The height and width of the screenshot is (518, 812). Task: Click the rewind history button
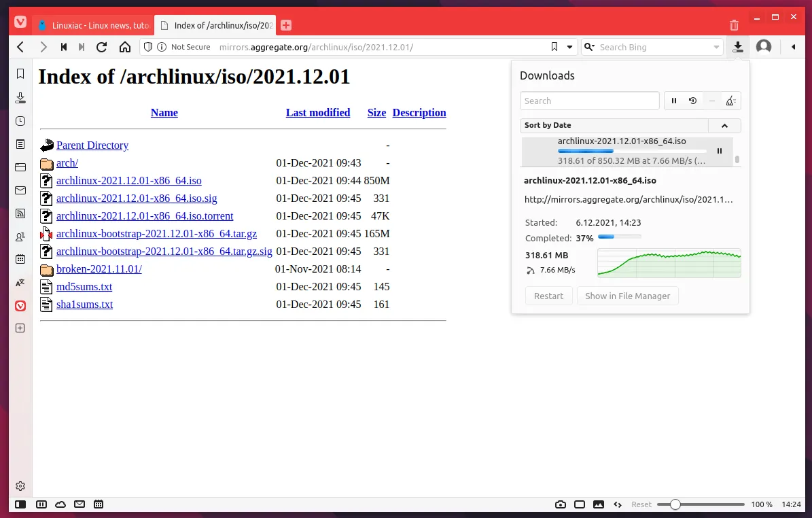coord(64,47)
